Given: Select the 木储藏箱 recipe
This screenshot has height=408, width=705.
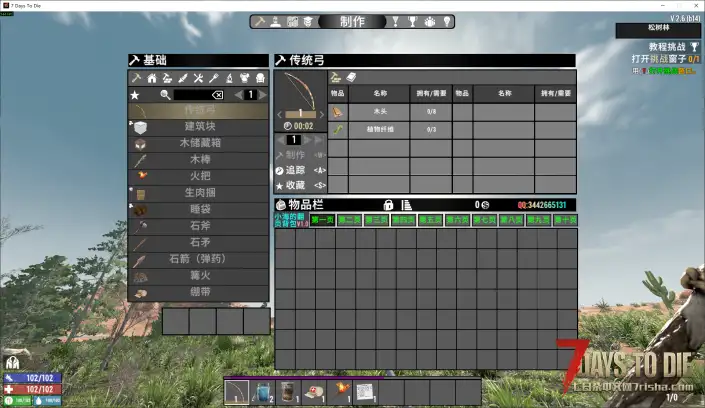Looking at the screenshot, I should [x=198, y=143].
